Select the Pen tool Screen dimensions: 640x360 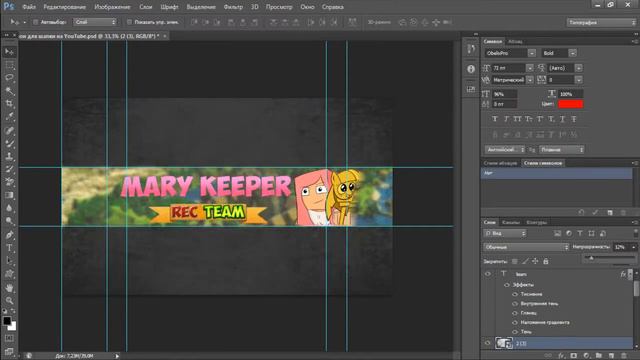(9, 235)
